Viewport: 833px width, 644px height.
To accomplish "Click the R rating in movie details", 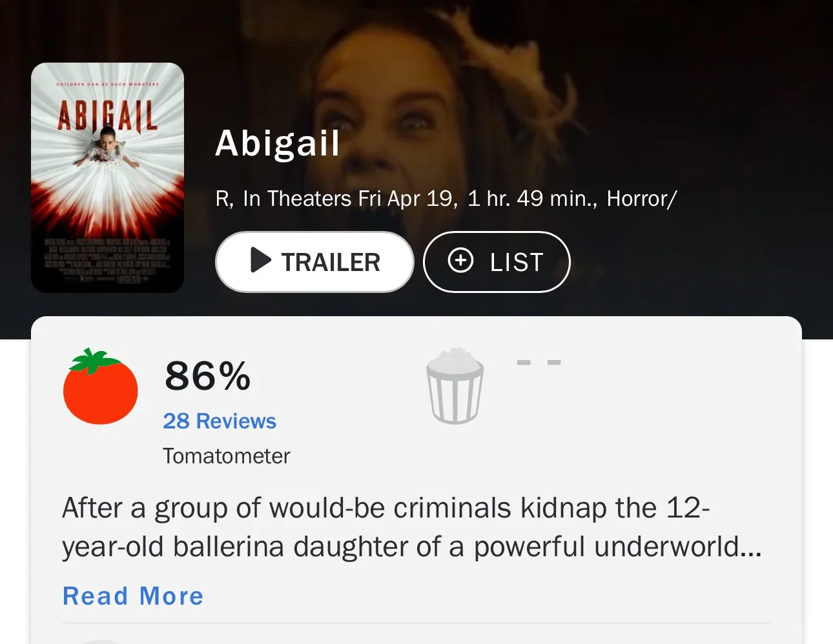I will [x=224, y=199].
